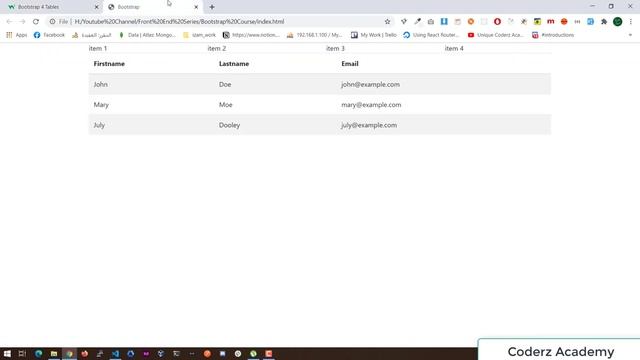Open Firefox from the taskbar
640x360 pixels.
click(x=84, y=353)
